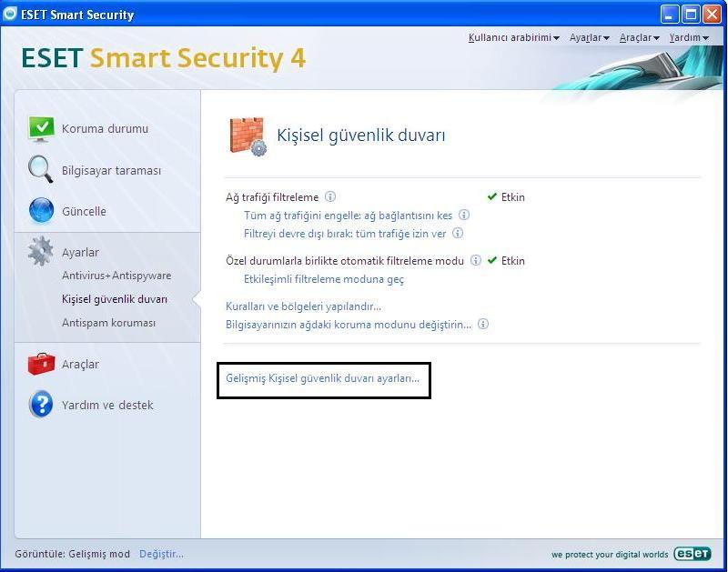728x572 pixels.
Task: Click the Ayarlar gear icon
Action: click(x=40, y=251)
